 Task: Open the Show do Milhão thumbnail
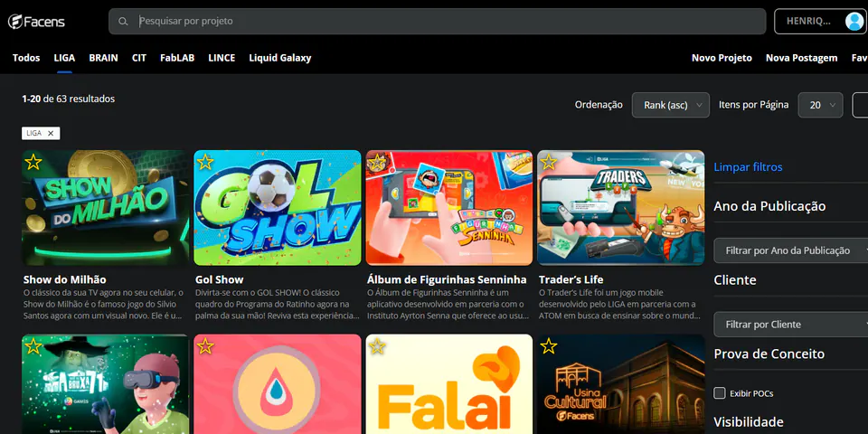[105, 208]
